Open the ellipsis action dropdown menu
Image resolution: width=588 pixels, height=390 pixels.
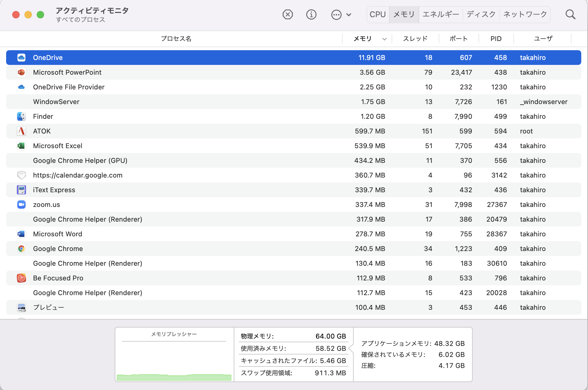tap(336, 14)
